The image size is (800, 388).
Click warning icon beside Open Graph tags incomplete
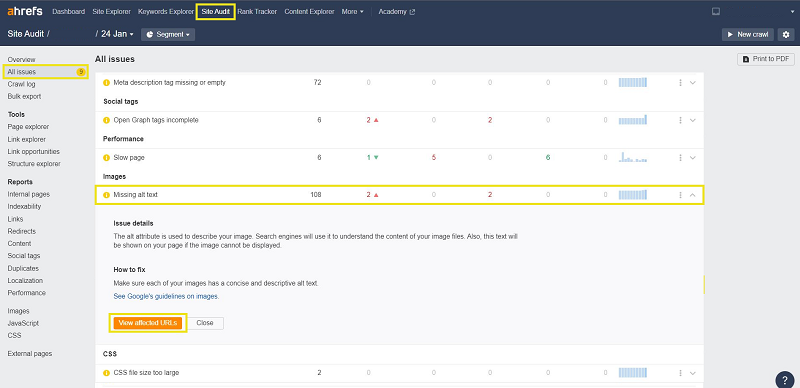(107, 120)
